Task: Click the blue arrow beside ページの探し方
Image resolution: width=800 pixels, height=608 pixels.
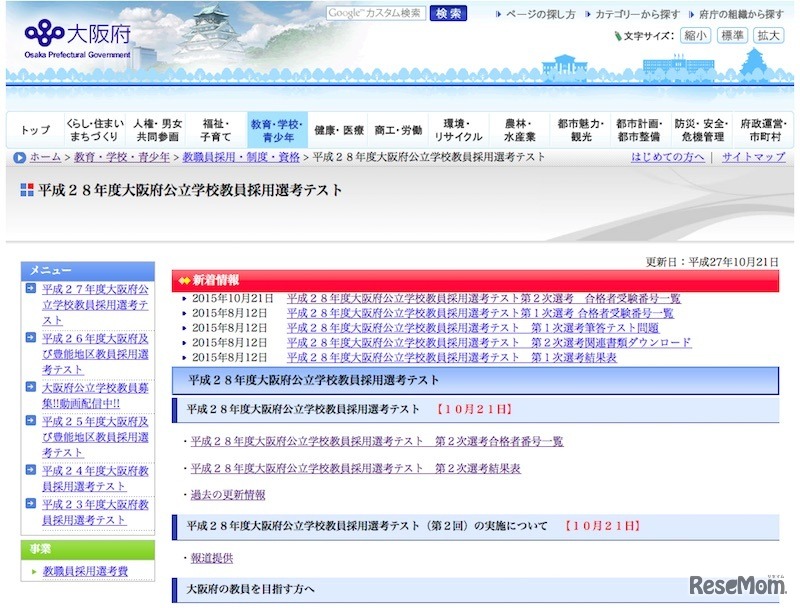Action: click(495, 14)
